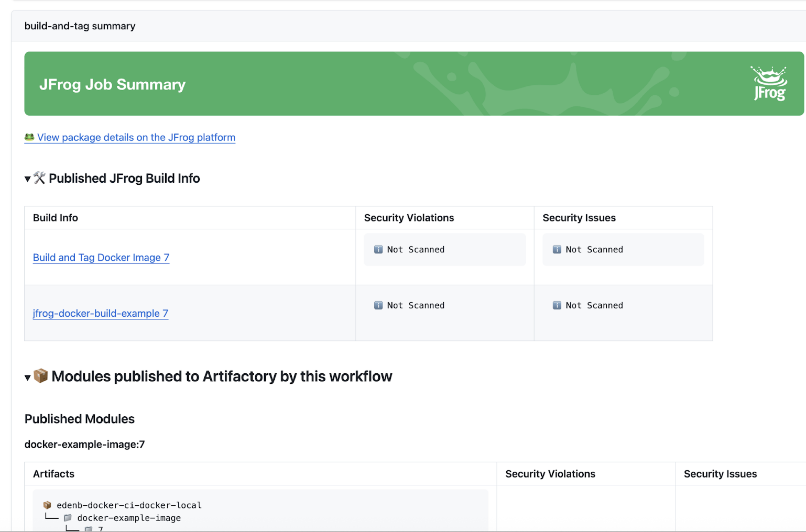
Task: Click info icon in jfrog-docker-build-example Security Issues cell
Action: pyautogui.click(x=557, y=305)
